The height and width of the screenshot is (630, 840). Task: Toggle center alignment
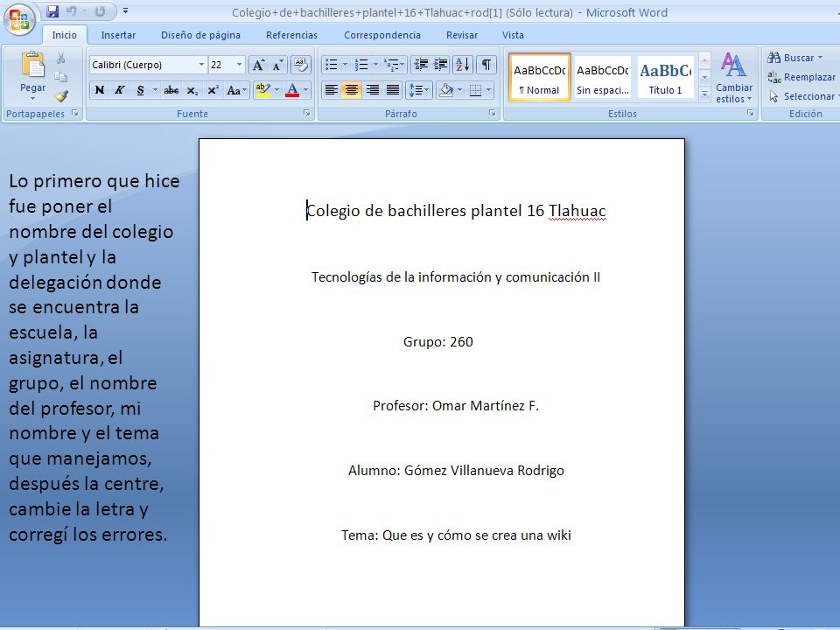[352, 90]
